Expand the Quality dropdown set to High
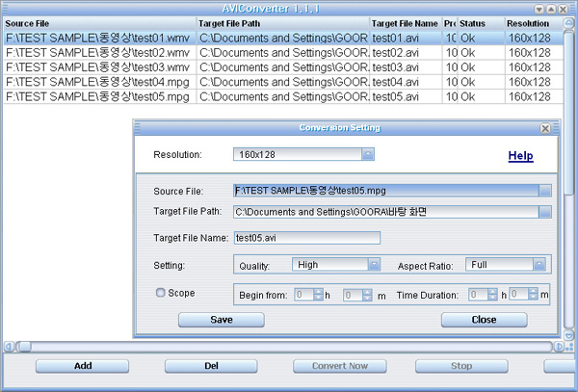The width and height of the screenshot is (578, 392). click(373, 264)
